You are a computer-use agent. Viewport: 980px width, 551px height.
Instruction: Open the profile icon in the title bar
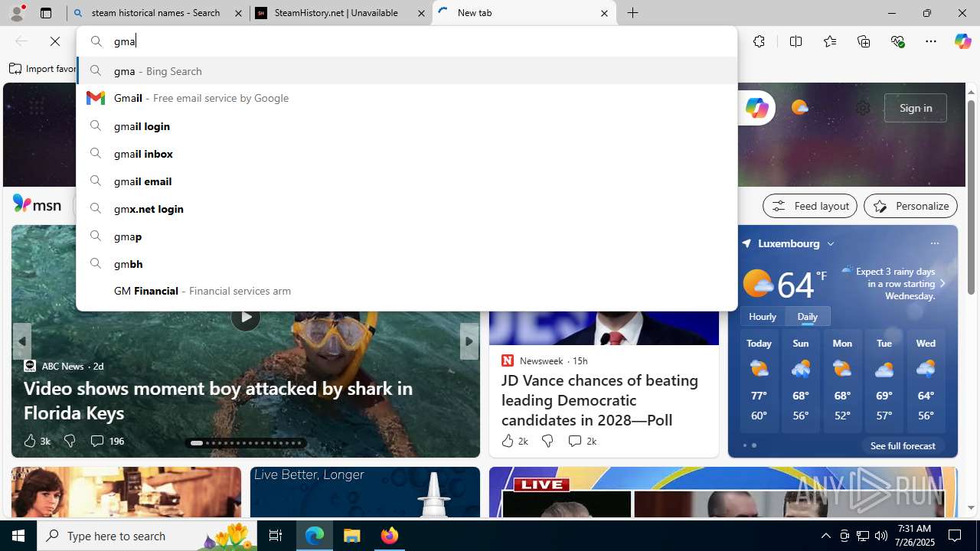[x=17, y=13]
